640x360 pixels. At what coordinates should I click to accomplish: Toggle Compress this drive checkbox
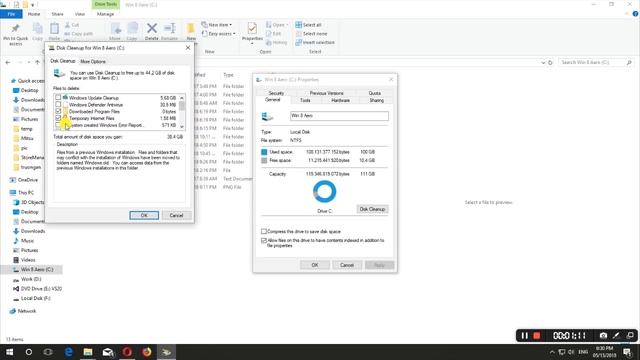(x=264, y=231)
